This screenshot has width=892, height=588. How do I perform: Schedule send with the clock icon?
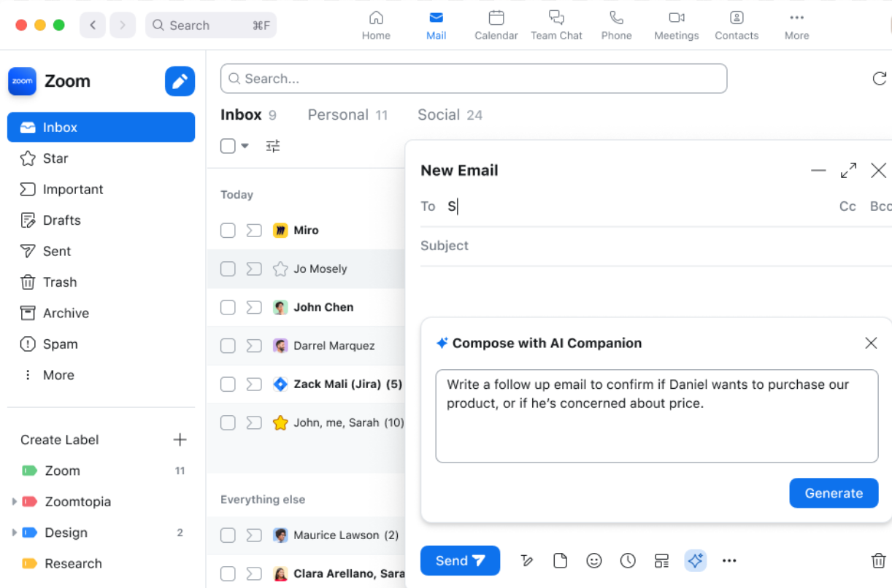pyautogui.click(x=628, y=560)
